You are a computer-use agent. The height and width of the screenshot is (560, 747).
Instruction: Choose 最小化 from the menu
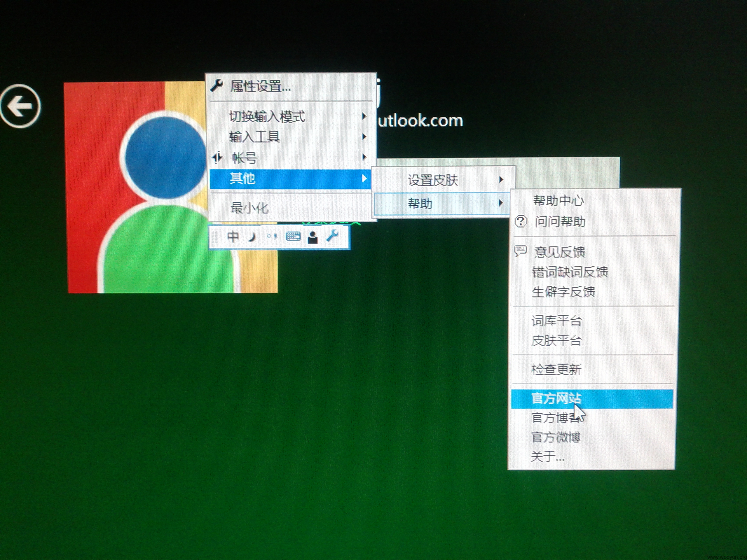click(x=290, y=208)
